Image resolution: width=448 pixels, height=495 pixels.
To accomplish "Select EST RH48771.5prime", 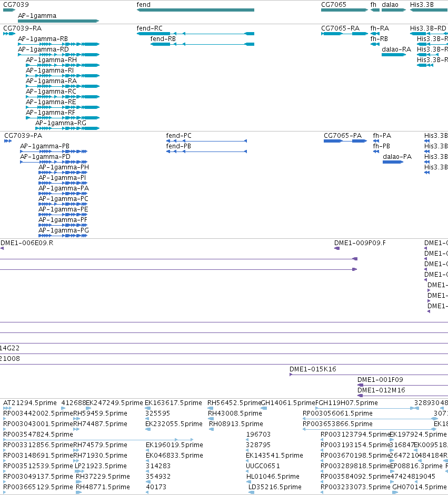I will pos(78,492).
